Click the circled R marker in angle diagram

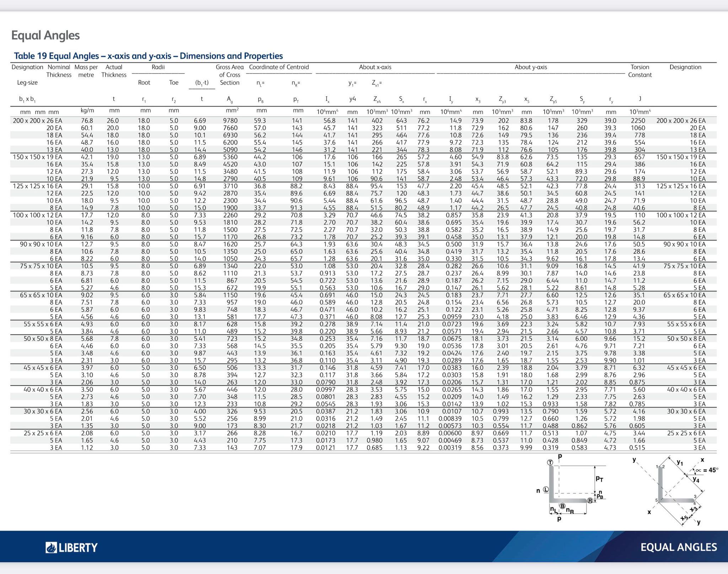590,500
